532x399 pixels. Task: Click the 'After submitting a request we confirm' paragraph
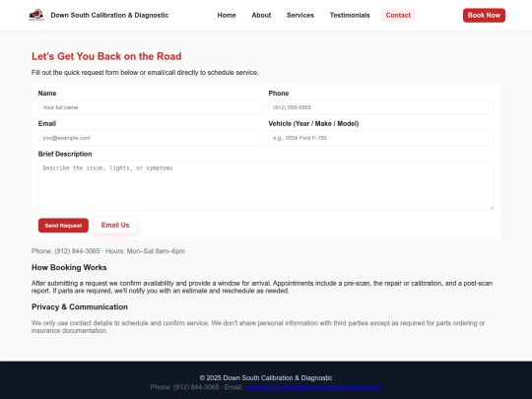coord(262,287)
